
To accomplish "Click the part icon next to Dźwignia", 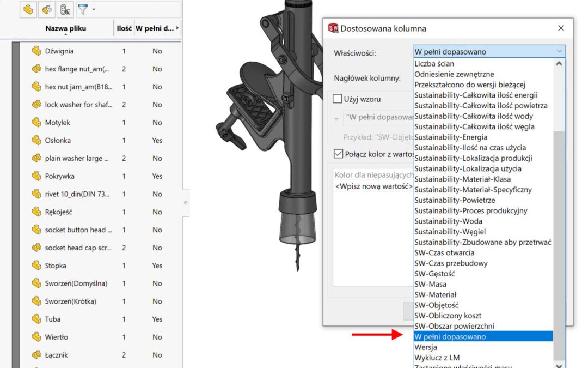I will point(36,51).
